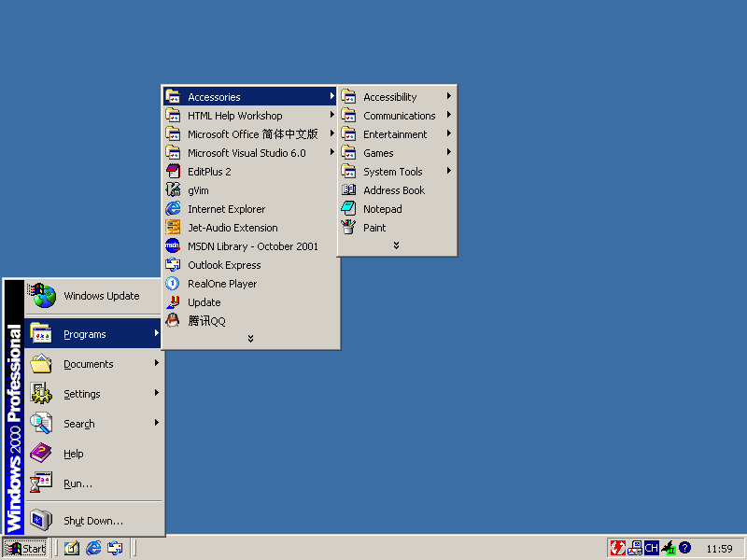Viewport: 747px width, 560px height.
Task: Open the Communications submenu arrow
Action: (449, 115)
